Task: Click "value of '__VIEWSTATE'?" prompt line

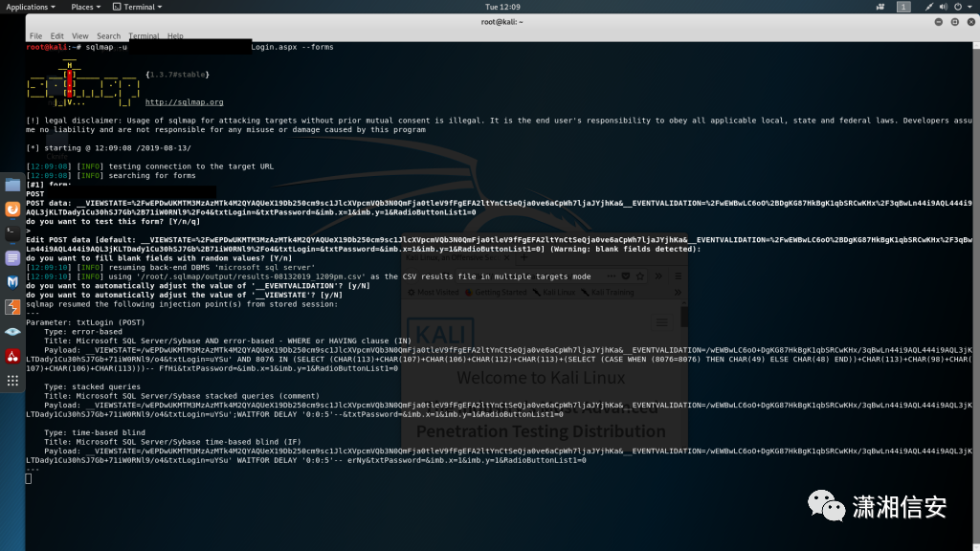Action: [x=185, y=295]
